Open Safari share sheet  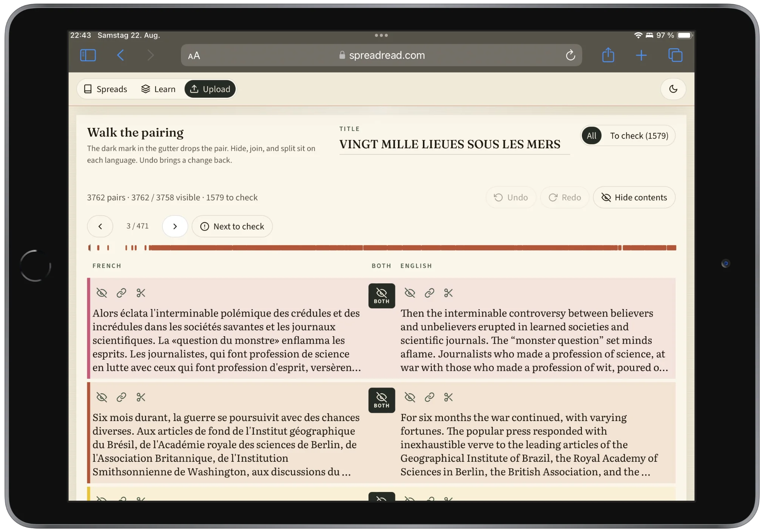click(608, 55)
